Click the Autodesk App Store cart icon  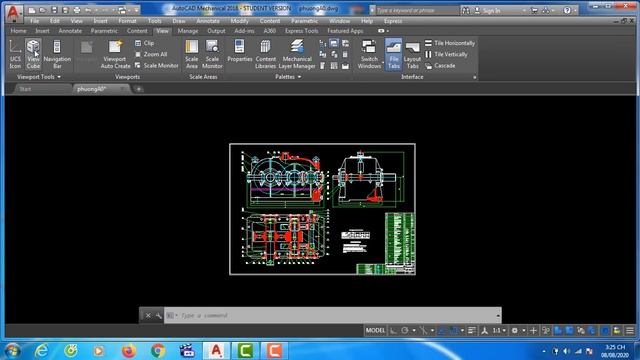click(x=534, y=10)
